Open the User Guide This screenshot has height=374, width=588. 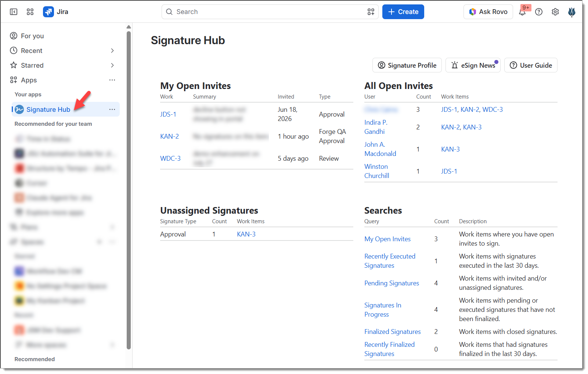tap(531, 65)
